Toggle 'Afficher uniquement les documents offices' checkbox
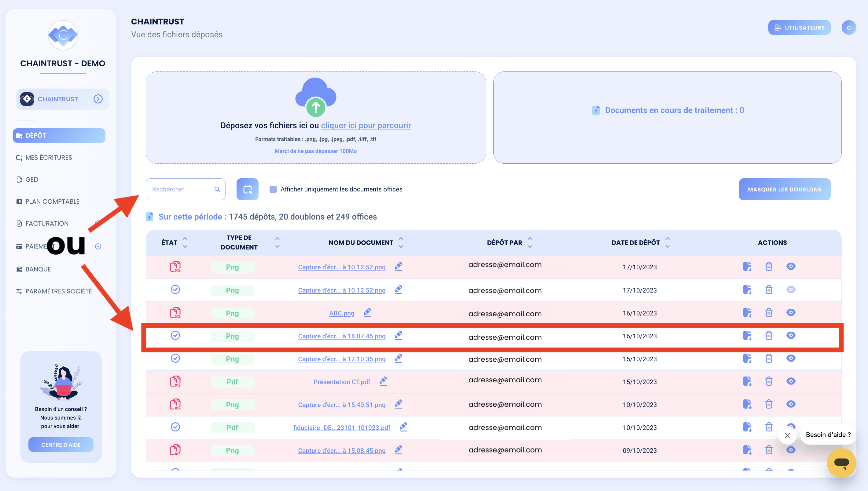 [x=273, y=189]
